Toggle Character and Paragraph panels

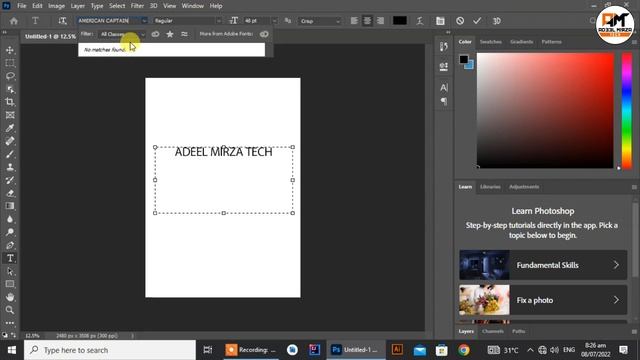point(440,21)
